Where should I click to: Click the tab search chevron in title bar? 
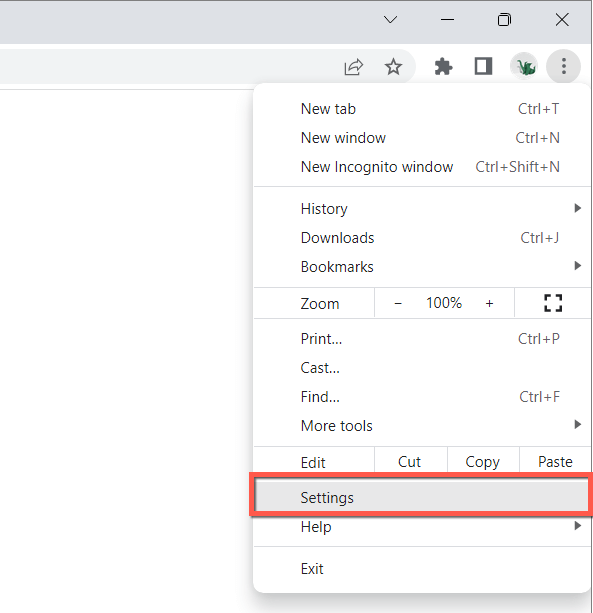pos(390,19)
